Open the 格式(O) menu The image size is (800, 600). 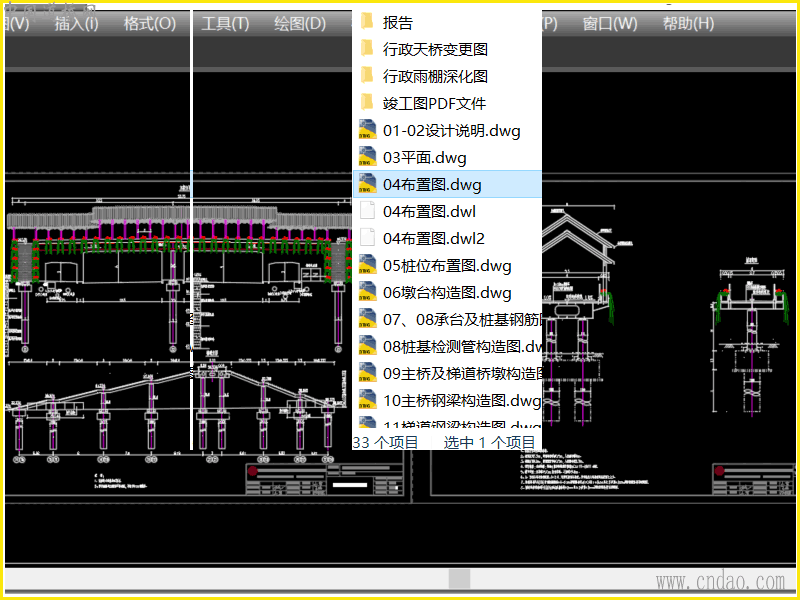(149, 23)
